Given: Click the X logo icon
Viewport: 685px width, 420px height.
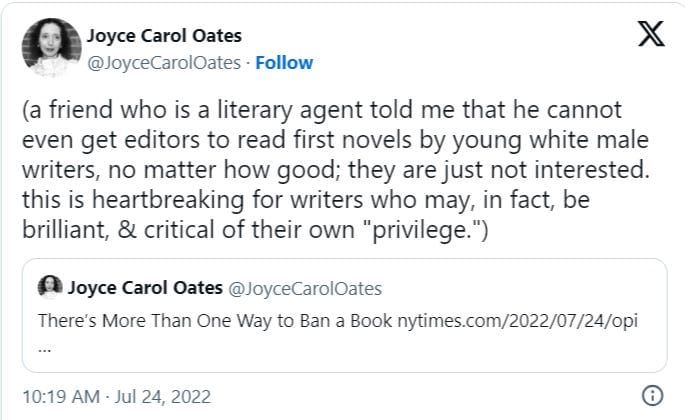Looking at the screenshot, I should pyautogui.click(x=651, y=33).
